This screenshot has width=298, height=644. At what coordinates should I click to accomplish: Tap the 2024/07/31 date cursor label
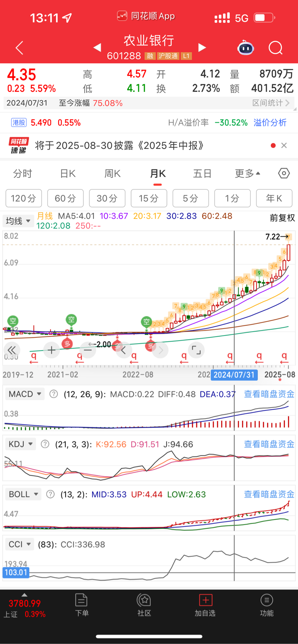click(234, 375)
